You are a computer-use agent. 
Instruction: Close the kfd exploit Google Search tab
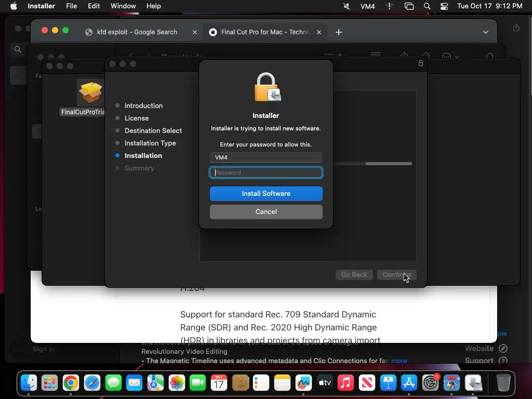[195, 32]
